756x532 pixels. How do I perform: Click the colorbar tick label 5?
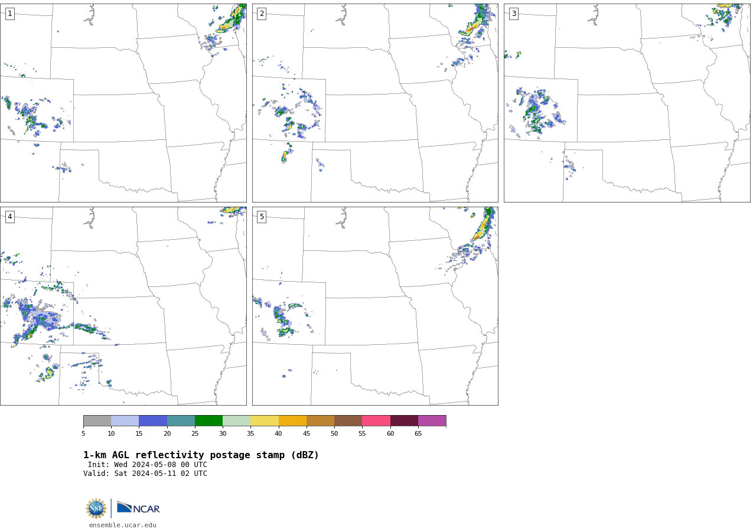pos(83,434)
